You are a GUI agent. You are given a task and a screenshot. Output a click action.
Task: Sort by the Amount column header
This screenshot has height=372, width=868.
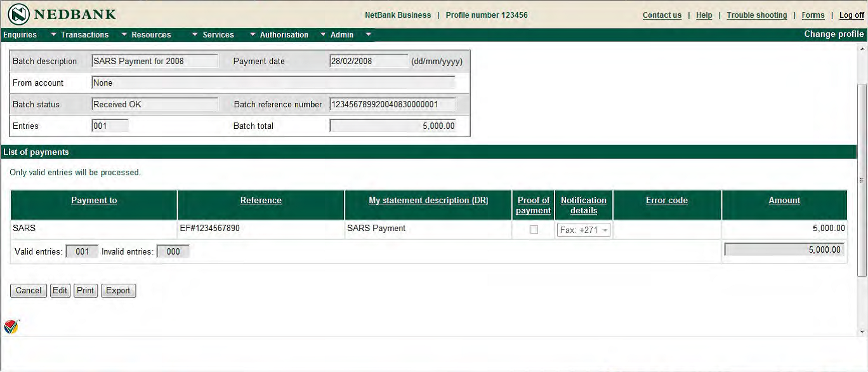[x=784, y=200]
